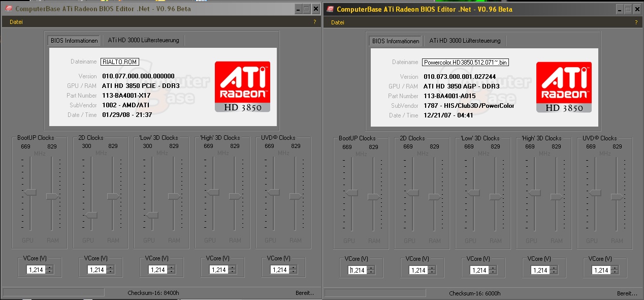This screenshot has height=300, width=644.
Task: Click the UVD VCore stepper arrows, right window
Action: tap(615, 270)
